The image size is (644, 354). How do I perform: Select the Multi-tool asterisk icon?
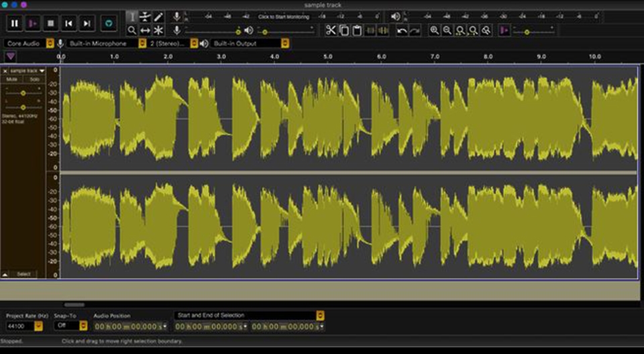click(159, 30)
